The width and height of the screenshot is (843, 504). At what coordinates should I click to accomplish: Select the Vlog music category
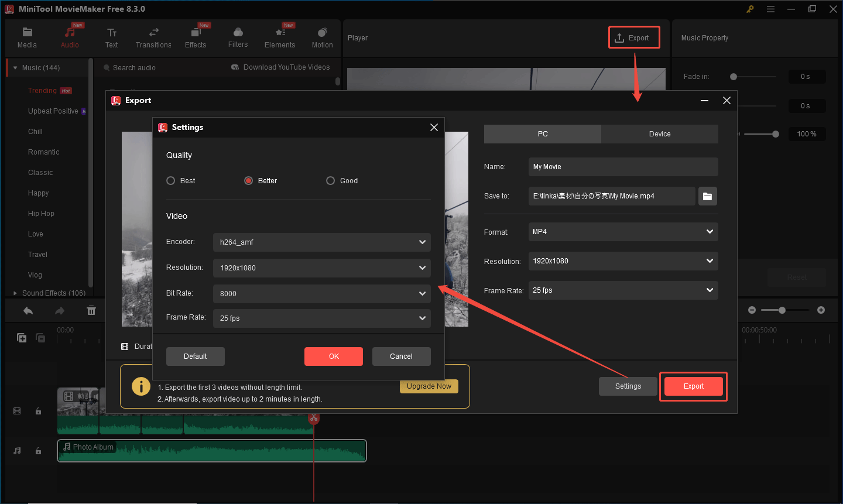[x=35, y=275]
